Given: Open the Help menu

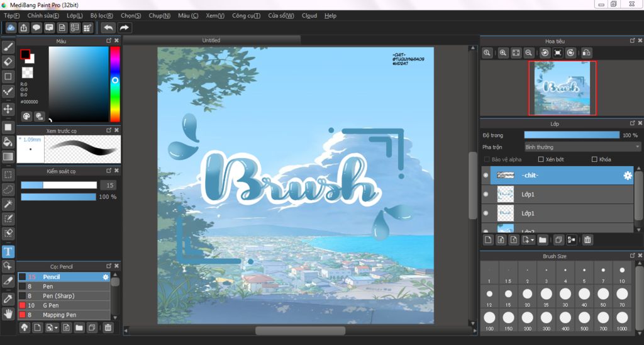Looking at the screenshot, I should pyautogui.click(x=330, y=16).
